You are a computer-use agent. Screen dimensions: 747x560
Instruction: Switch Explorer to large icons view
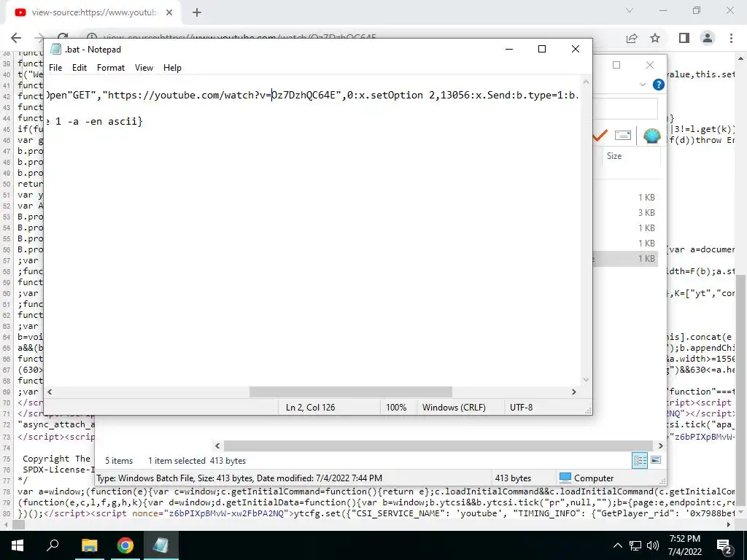point(656,460)
